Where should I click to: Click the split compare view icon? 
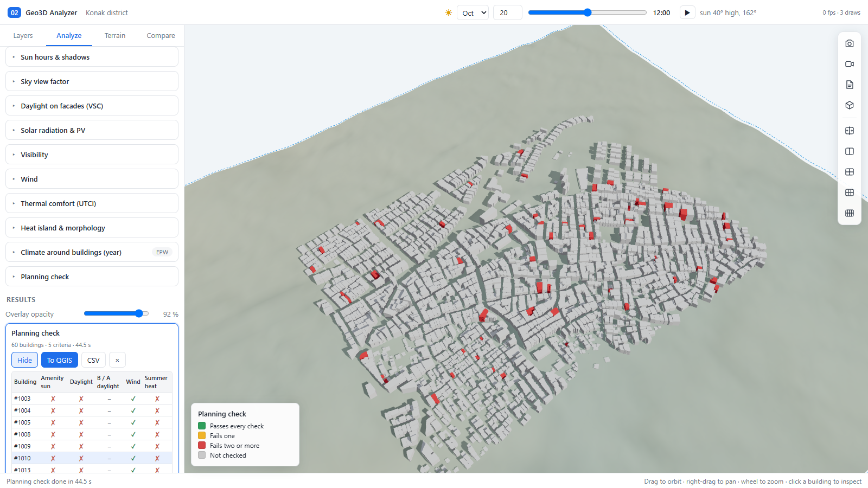click(850, 131)
